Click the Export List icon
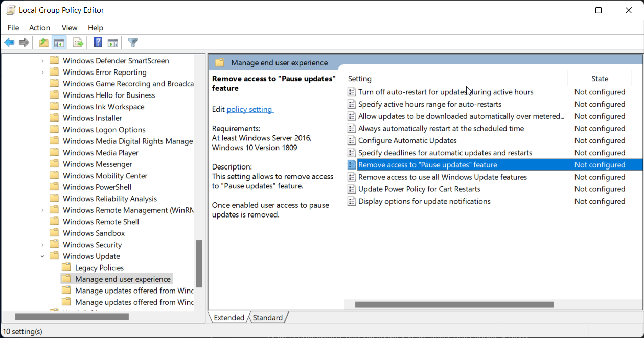Viewport: 644px width, 338px height. click(x=78, y=42)
